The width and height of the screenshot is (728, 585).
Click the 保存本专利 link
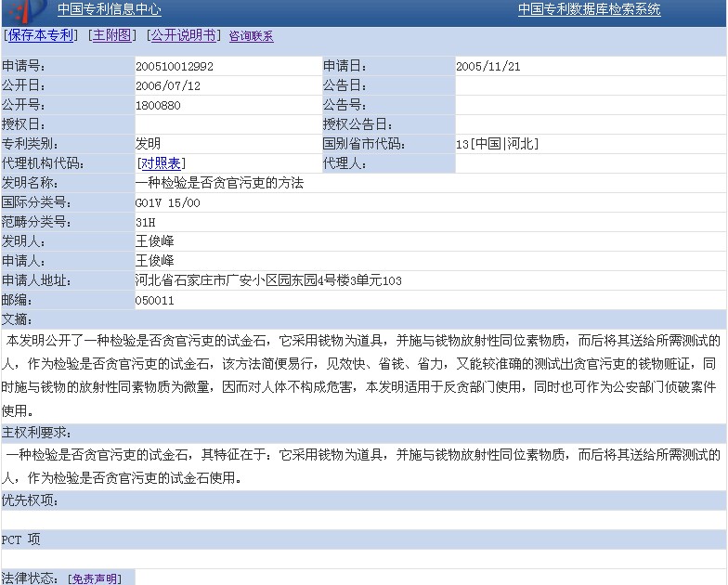41,35
